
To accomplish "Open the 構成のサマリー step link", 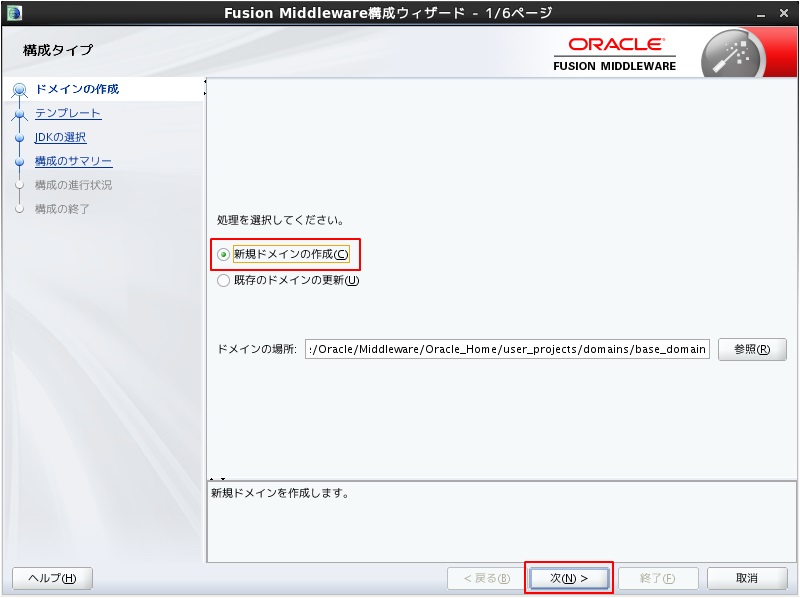I will [x=73, y=161].
